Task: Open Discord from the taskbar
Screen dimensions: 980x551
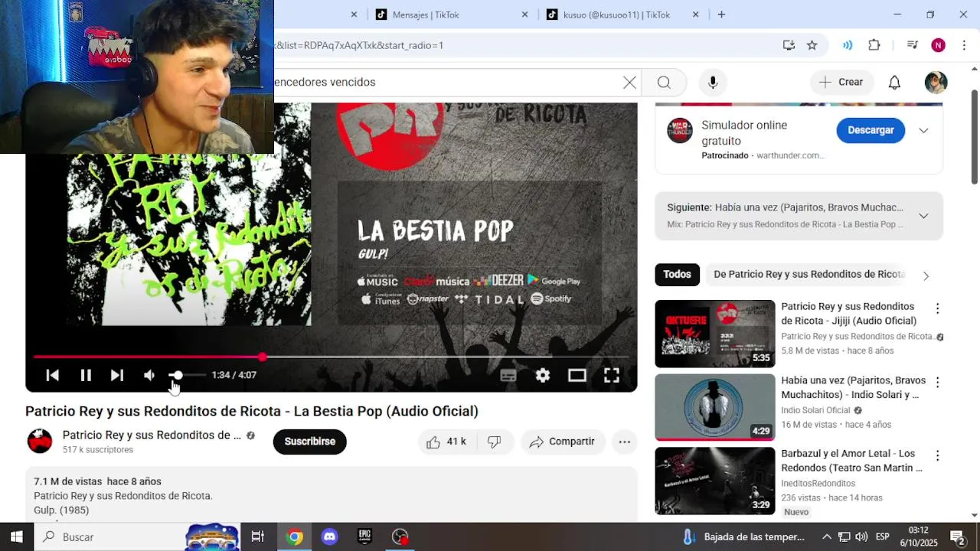Action: tap(330, 536)
